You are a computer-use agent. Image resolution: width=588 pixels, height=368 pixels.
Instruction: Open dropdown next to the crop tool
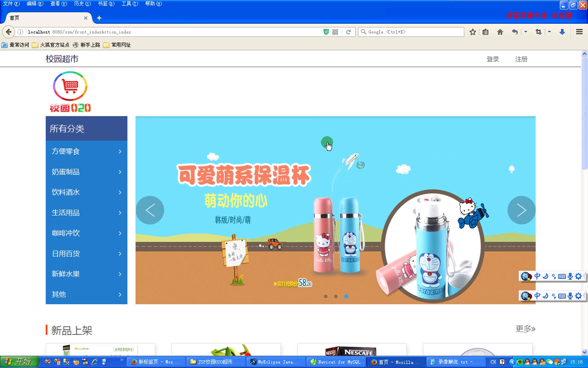pos(549,32)
